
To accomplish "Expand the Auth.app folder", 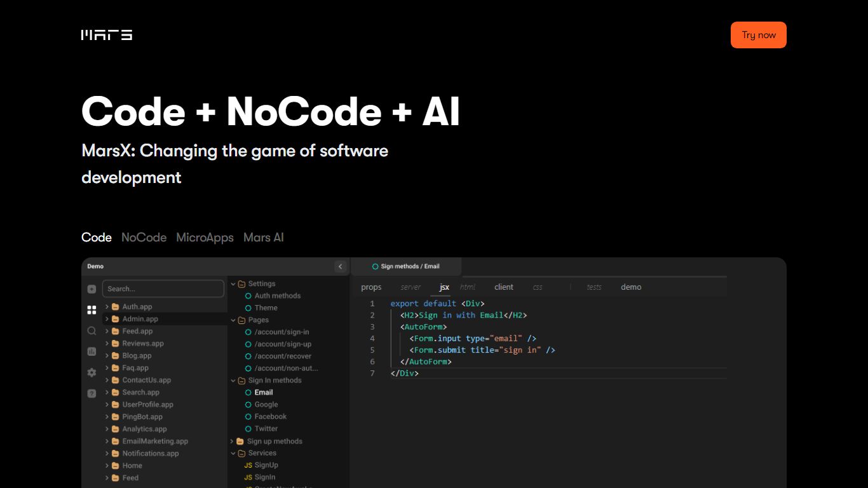I will 107,307.
